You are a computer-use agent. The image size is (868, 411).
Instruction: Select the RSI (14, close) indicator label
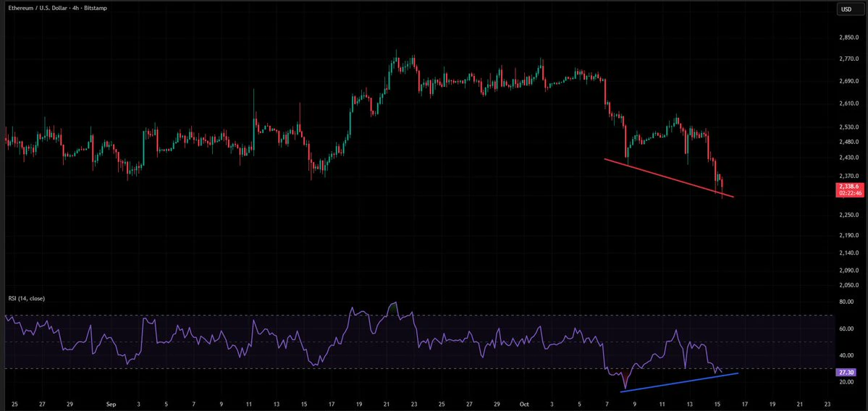(x=27, y=298)
